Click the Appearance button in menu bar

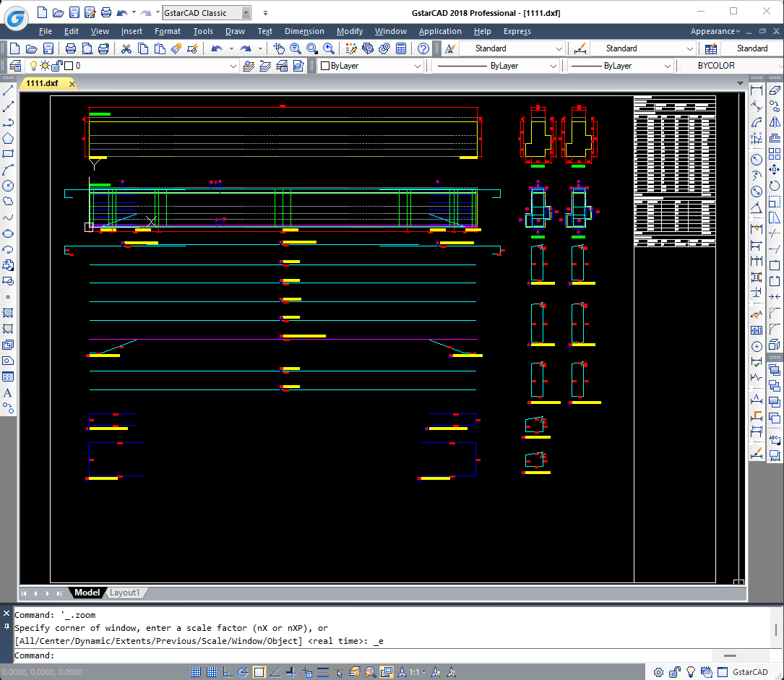coord(715,31)
